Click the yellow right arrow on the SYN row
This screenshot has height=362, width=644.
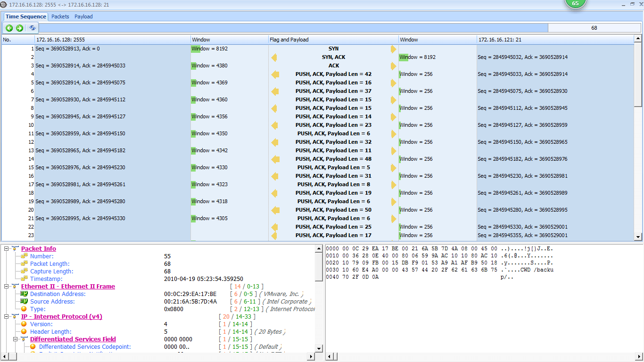(x=394, y=49)
